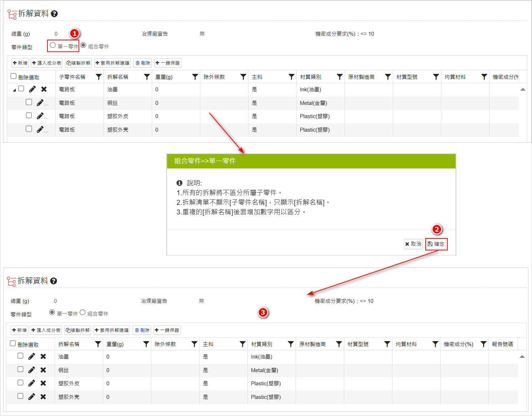
Task: Select 單一零件 radio in upper panel
Action: pyautogui.click(x=53, y=45)
